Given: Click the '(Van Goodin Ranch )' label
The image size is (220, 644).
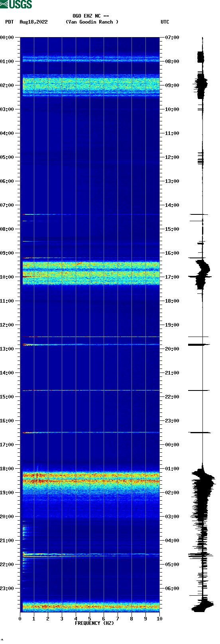Looking at the screenshot, I should pyautogui.click(x=92, y=22).
